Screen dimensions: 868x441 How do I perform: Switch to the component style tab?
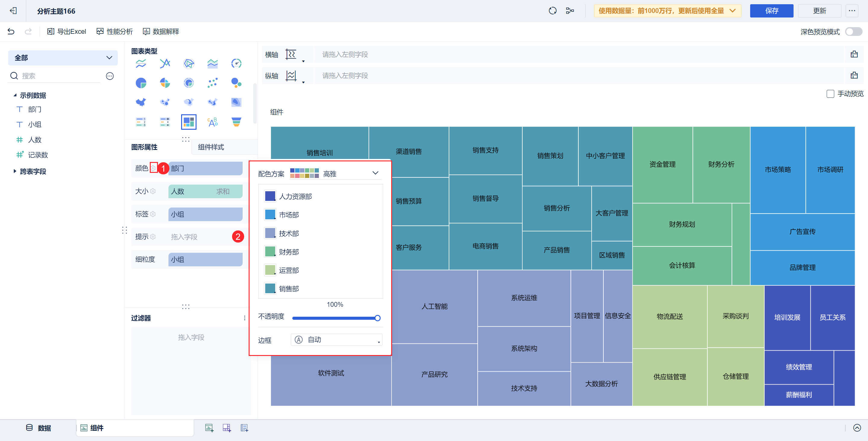click(211, 147)
